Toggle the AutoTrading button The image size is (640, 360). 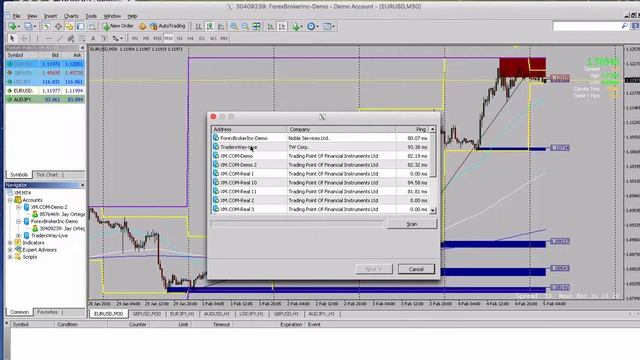click(x=168, y=26)
